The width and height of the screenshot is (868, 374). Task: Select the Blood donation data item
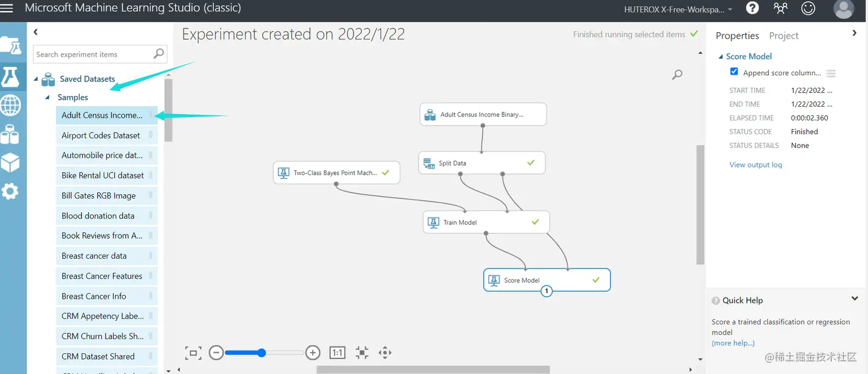click(107, 216)
